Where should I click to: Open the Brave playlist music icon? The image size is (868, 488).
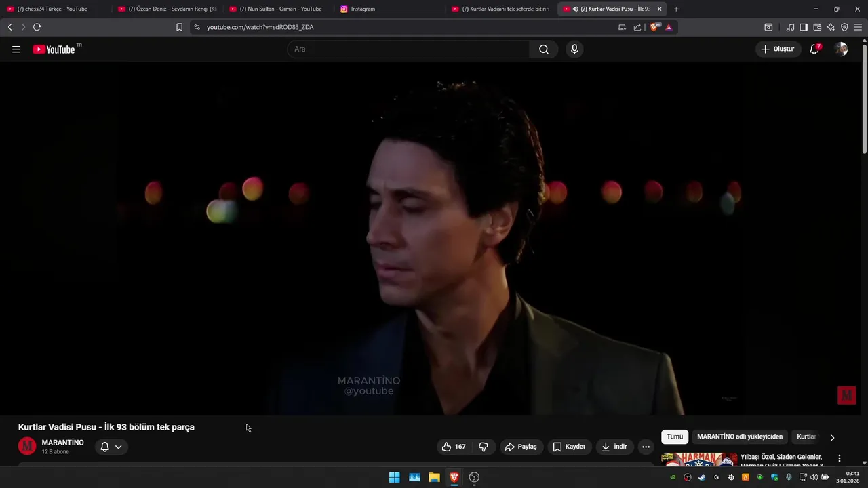click(790, 27)
